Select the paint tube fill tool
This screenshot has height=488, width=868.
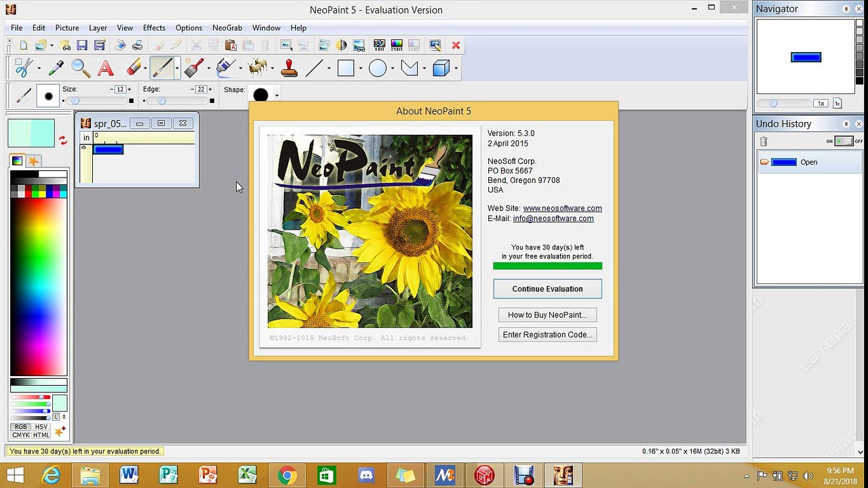pos(225,68)
